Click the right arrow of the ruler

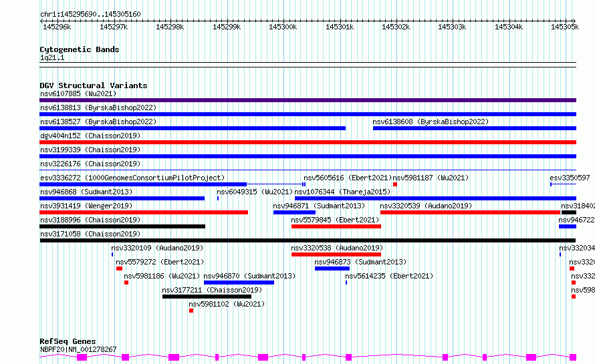click(574, 21)
